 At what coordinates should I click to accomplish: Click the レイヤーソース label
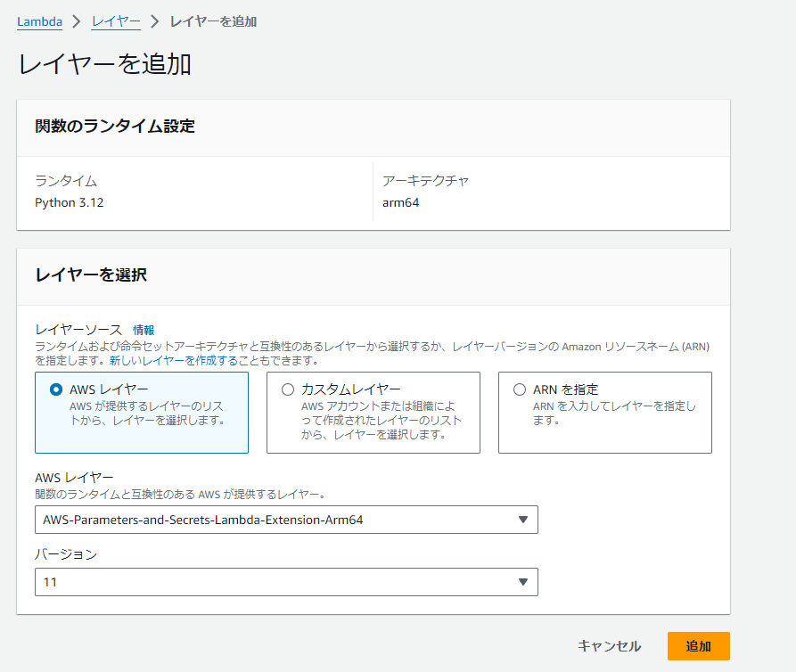pos(78,330)
